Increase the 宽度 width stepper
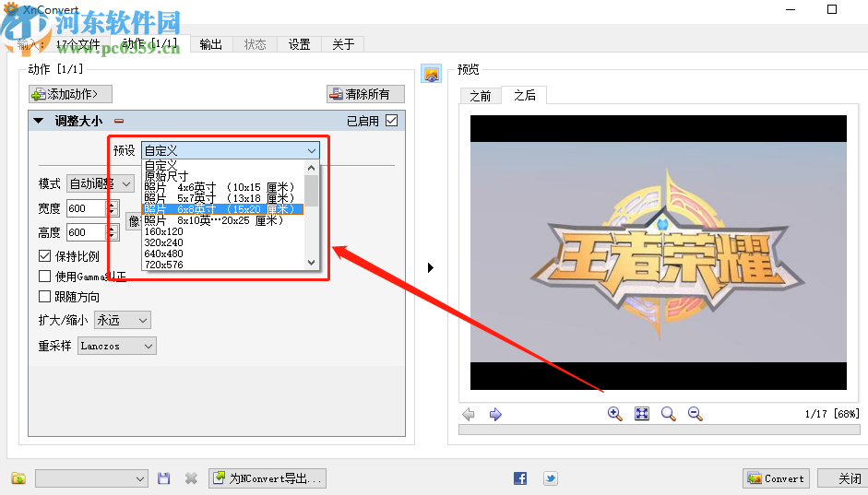 point(113,204)
